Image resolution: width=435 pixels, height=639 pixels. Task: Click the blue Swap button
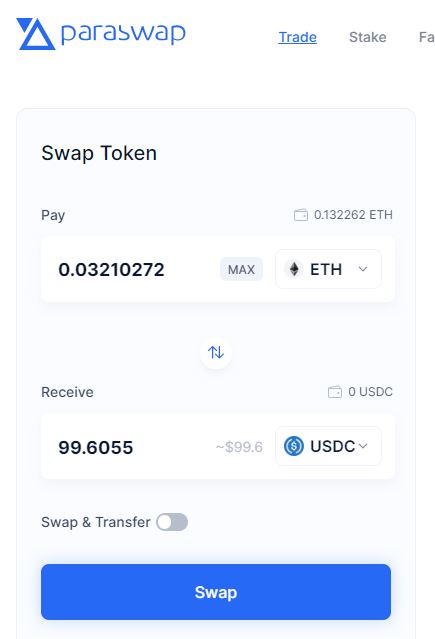pos(216,592)
